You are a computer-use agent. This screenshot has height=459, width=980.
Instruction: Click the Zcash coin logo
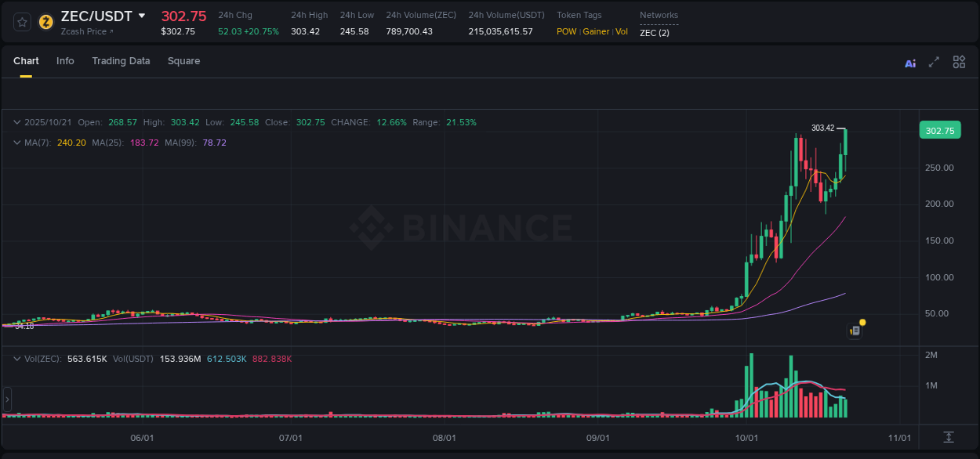coord(45,22)
